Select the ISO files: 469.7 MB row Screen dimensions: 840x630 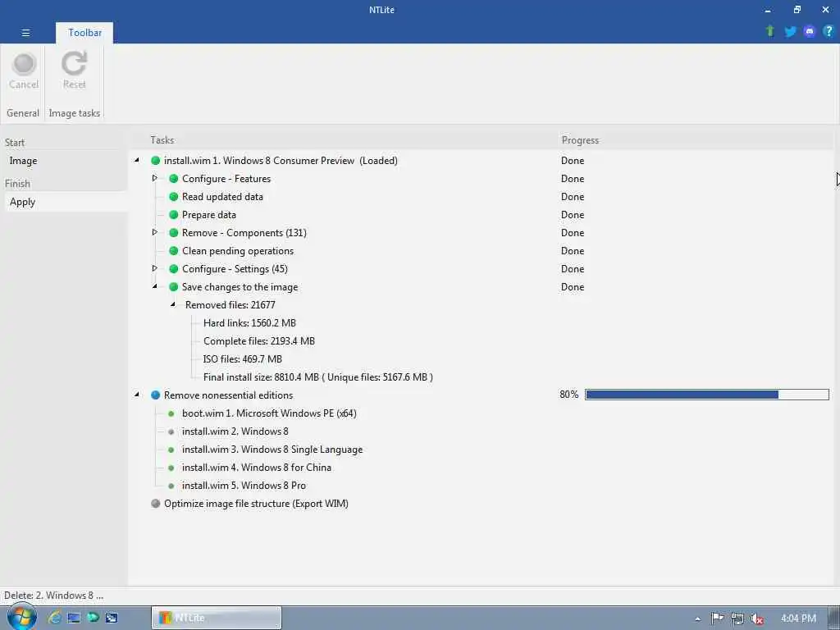(243, 359)
